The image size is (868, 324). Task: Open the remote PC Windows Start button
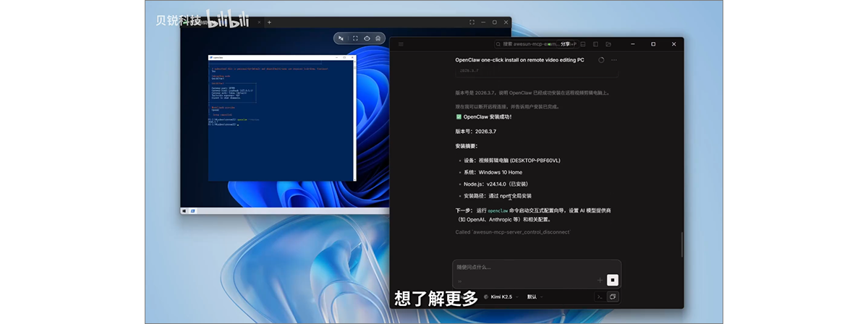click(x=184, y=211)
